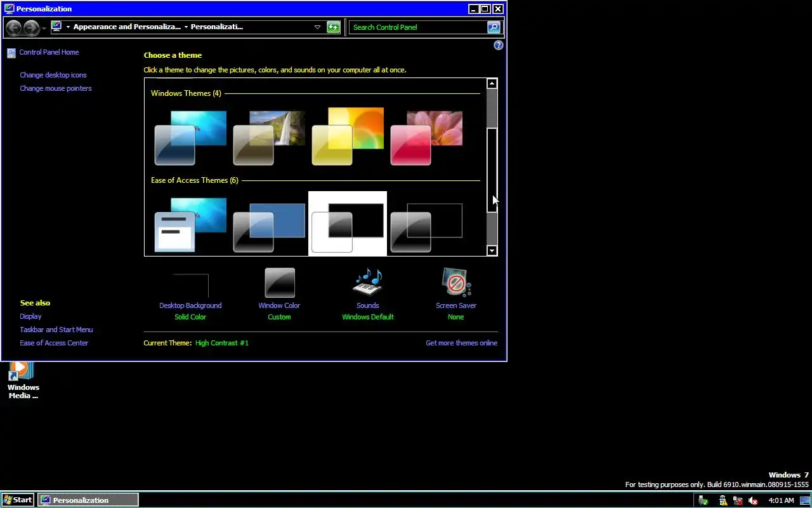The width and height of the screenshot is (812, 508).
Task: Select the Windows Classic ease of access theme
Action: coord(190,224)
